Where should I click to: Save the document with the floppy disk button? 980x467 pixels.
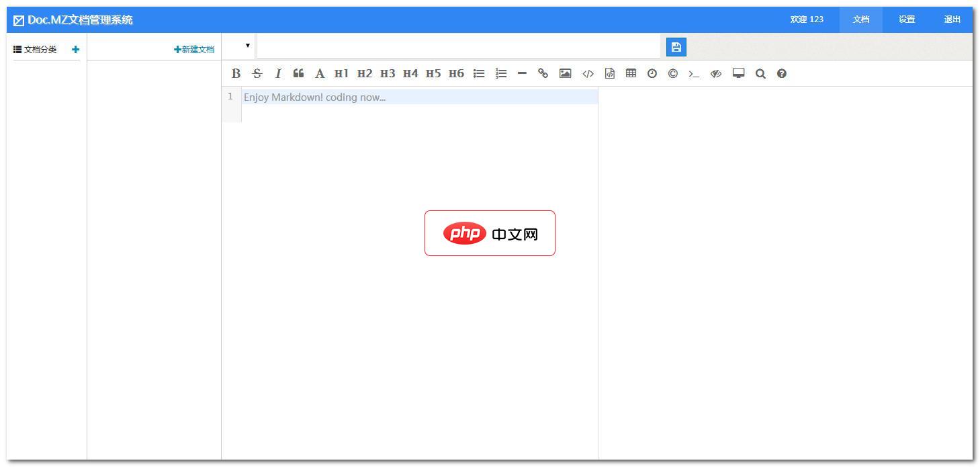(676, 47)
